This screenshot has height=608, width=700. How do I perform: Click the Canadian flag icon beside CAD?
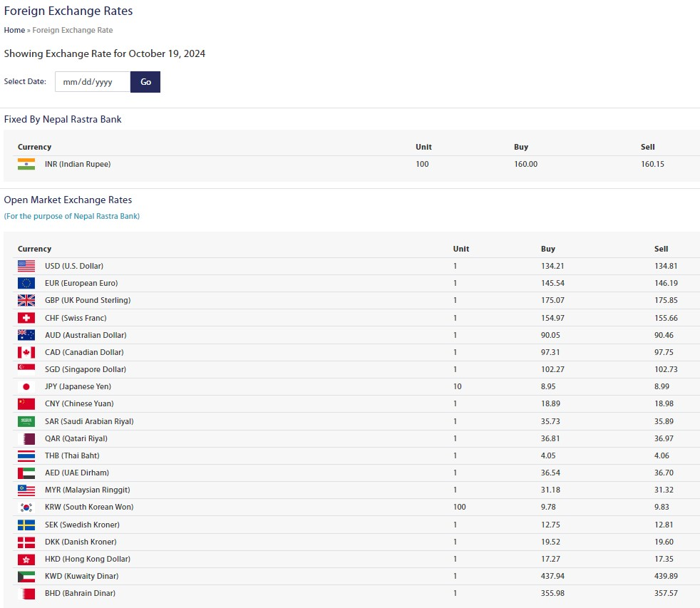click(x=26, y=352)
